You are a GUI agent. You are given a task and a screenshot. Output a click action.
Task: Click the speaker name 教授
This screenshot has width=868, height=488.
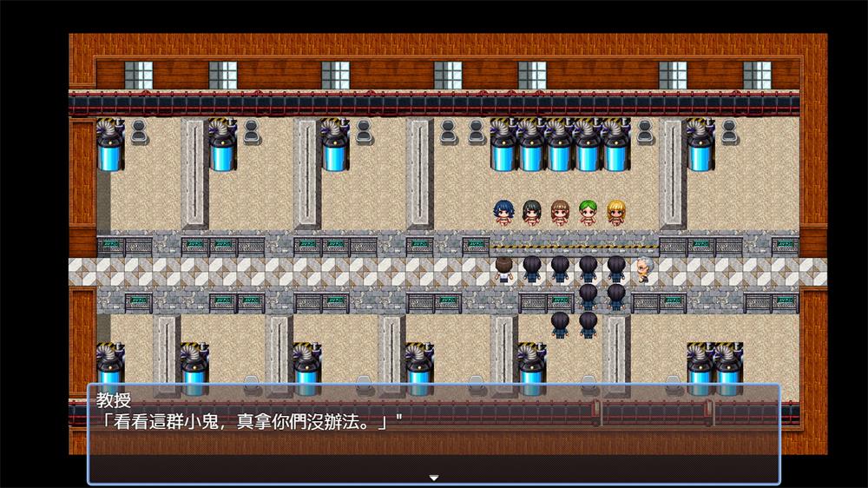pos(112,403)
